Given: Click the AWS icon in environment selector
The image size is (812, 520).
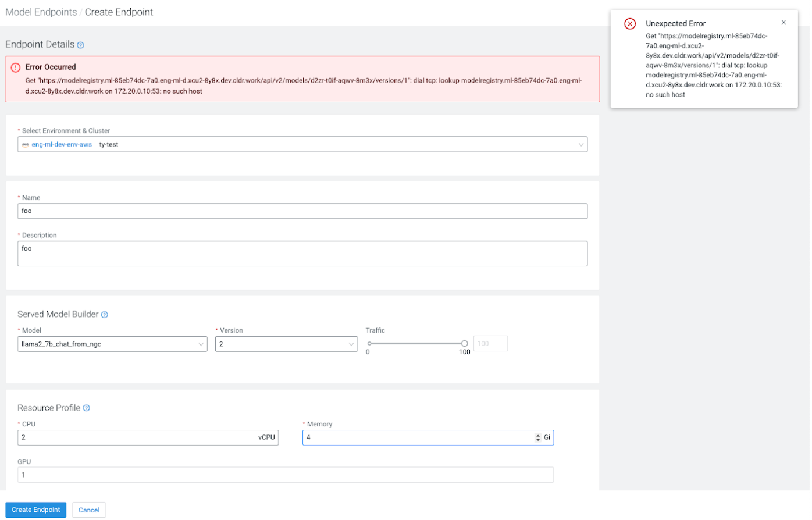Looking at the screenshot, I should [26, 145].
